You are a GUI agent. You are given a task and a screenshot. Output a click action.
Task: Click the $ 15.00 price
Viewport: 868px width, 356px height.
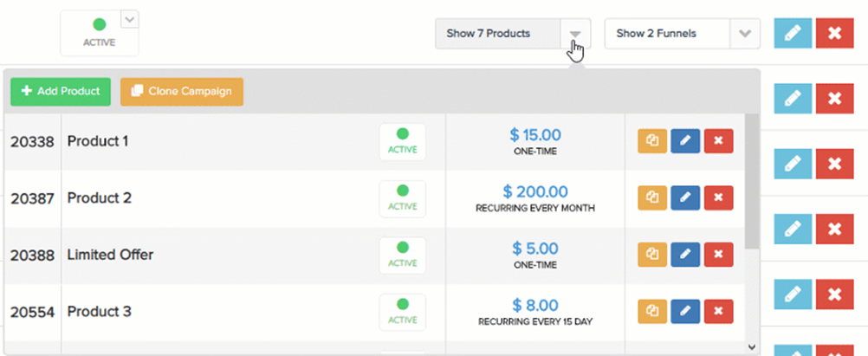click(x=535, y=134)
